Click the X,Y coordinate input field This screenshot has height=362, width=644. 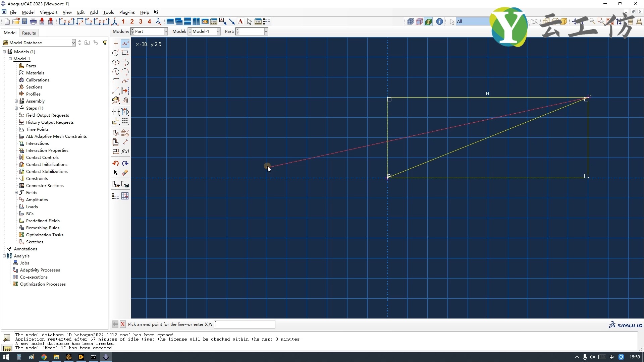[245, 324]
